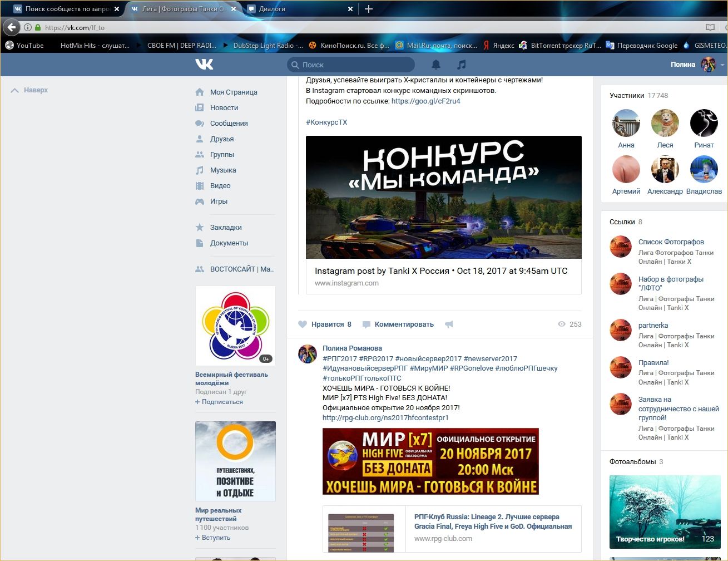This screenshot has height=561, width=728.
Task: Open site info icon in address bar
Action: pyautogui.click(x=28, y=27)
